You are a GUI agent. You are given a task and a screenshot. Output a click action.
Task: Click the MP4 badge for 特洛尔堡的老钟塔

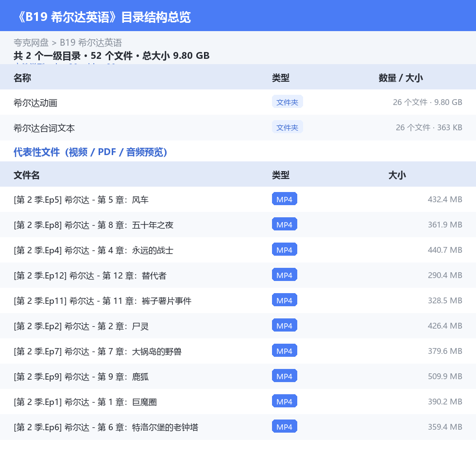[x=285, y=426]
